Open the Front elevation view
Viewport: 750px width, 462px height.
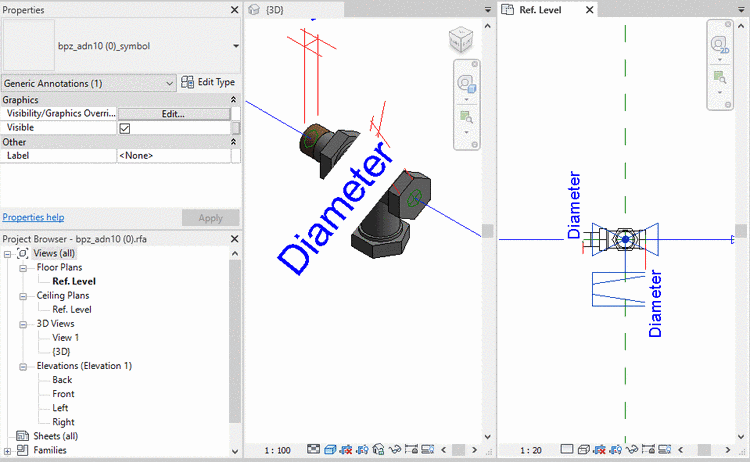click(63, 394)
